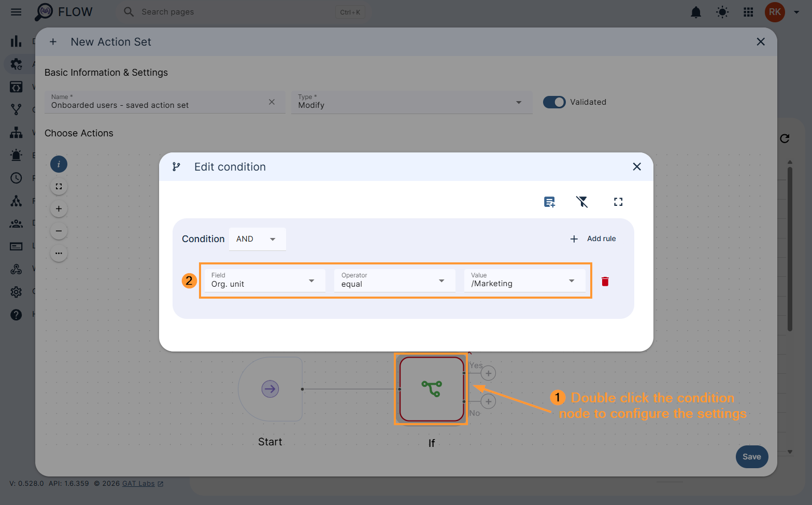Delete the rule with the red trash icon

pyautogui.click(x=605, y=281)
